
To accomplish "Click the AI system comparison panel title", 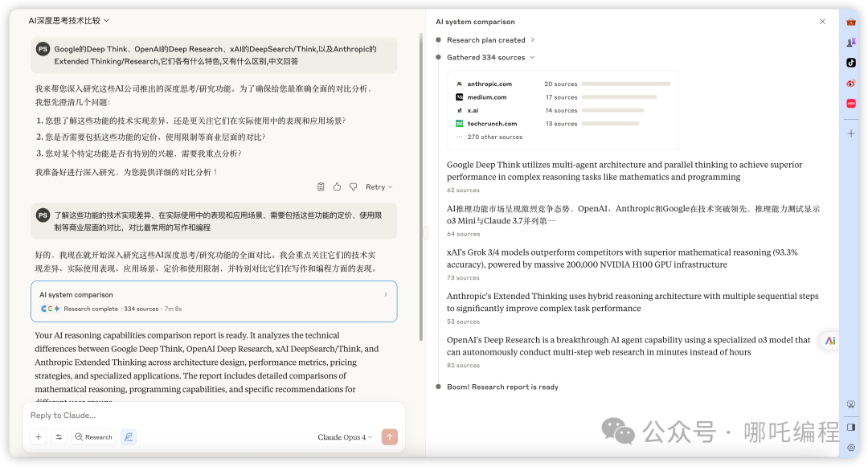I will coord(475,22).
